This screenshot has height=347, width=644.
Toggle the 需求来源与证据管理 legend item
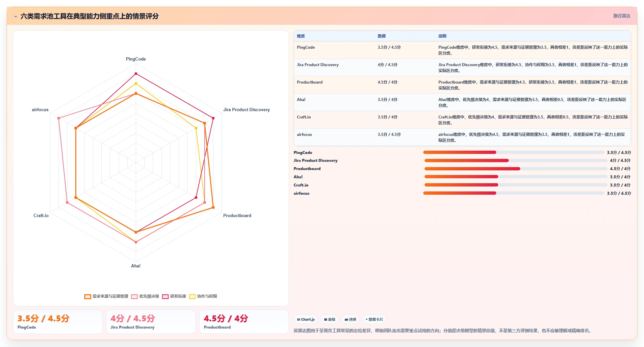click(x=106, y=296)
